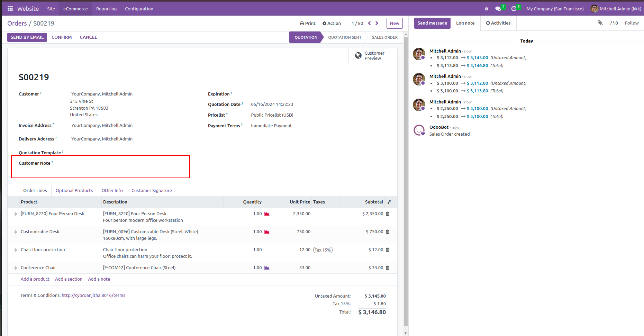Screen dimensions: 644x336
Task: Open the eCommerce menu
Action: tap(75, 9)
